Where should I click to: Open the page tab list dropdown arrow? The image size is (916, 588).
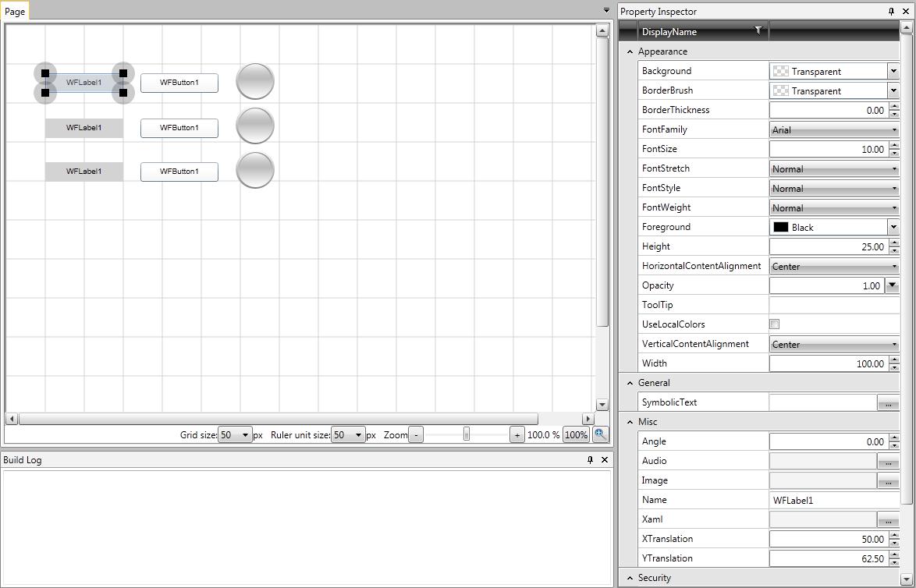(x=606, y=11)
